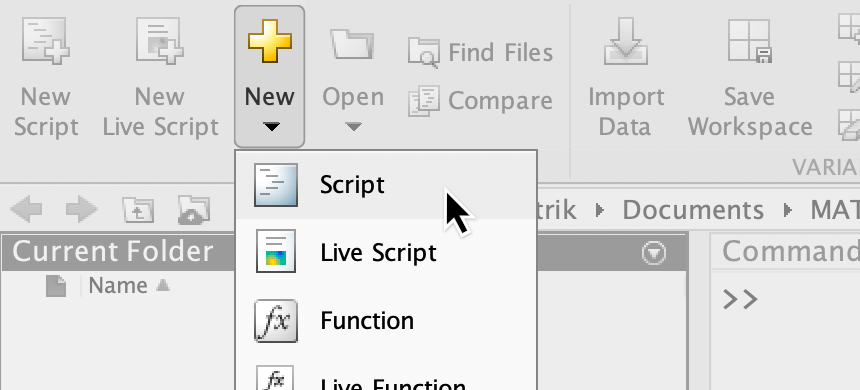Choose Function from the New menu
Viewport: 860px width, 390px height.
coord(386,320)
